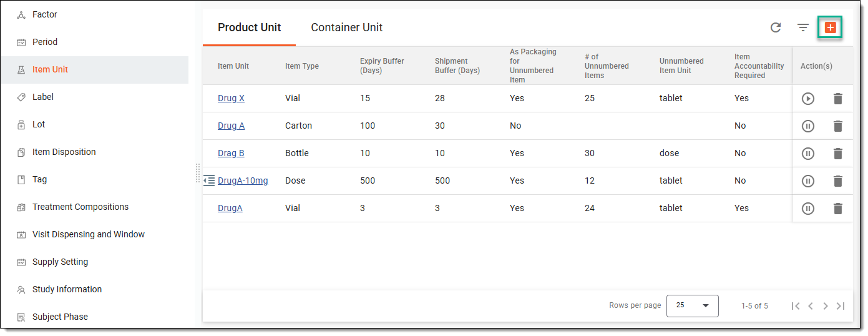Image resolution: width=868 pixels, height=336 pixels.
Task: Pause the DrugA-10mg row
Action: [x=808, y=181]
